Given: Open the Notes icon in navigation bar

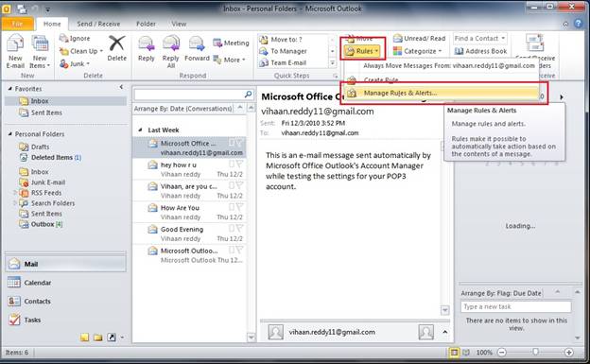Looking at the screenshot, I should [85, 338].
